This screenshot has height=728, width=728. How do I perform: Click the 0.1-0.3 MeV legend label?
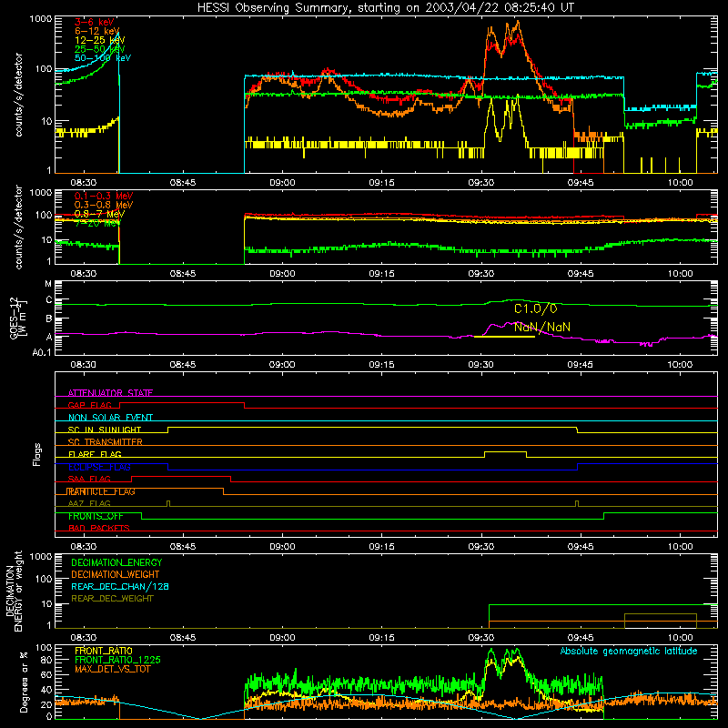(104, 196)
